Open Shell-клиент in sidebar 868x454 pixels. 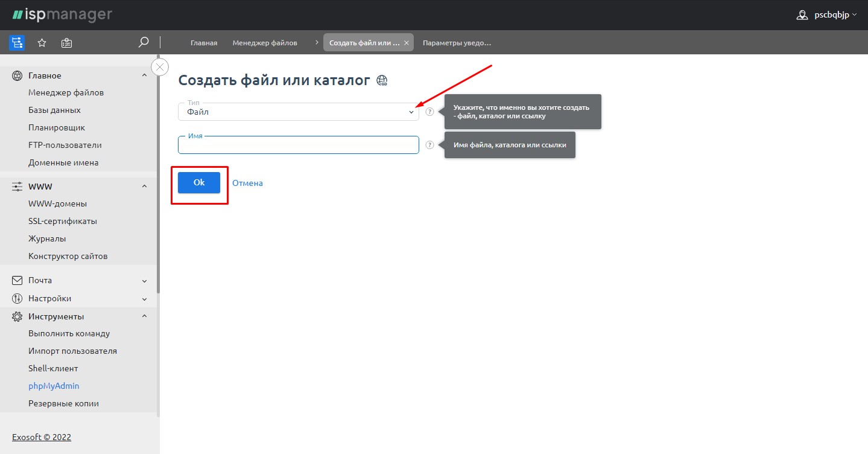pos(53,368)
